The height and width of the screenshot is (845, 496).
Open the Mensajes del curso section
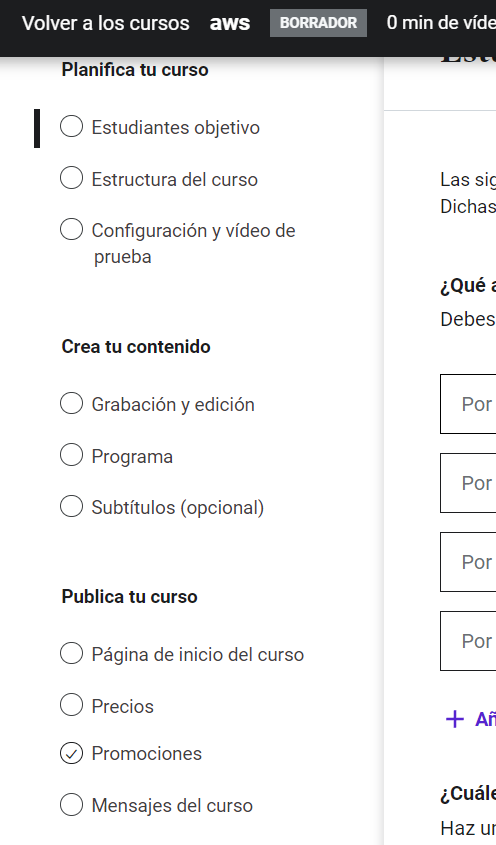click(x=172, y=806)
